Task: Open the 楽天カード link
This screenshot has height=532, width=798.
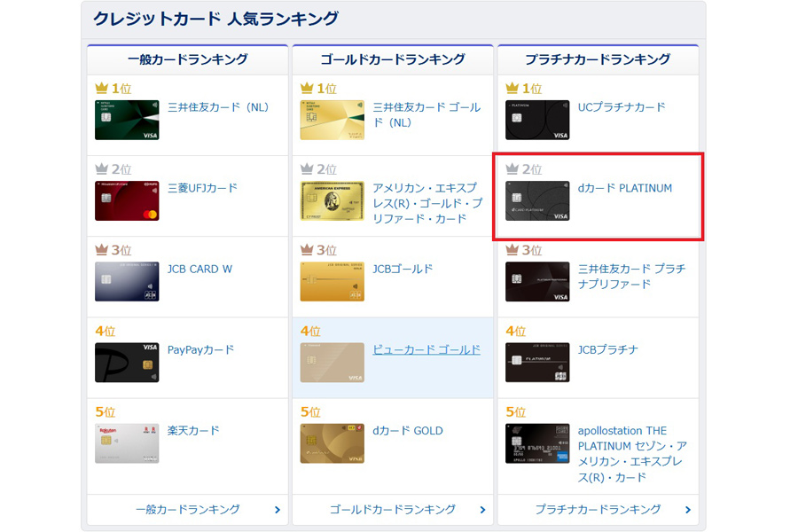Action: (193, 431)
